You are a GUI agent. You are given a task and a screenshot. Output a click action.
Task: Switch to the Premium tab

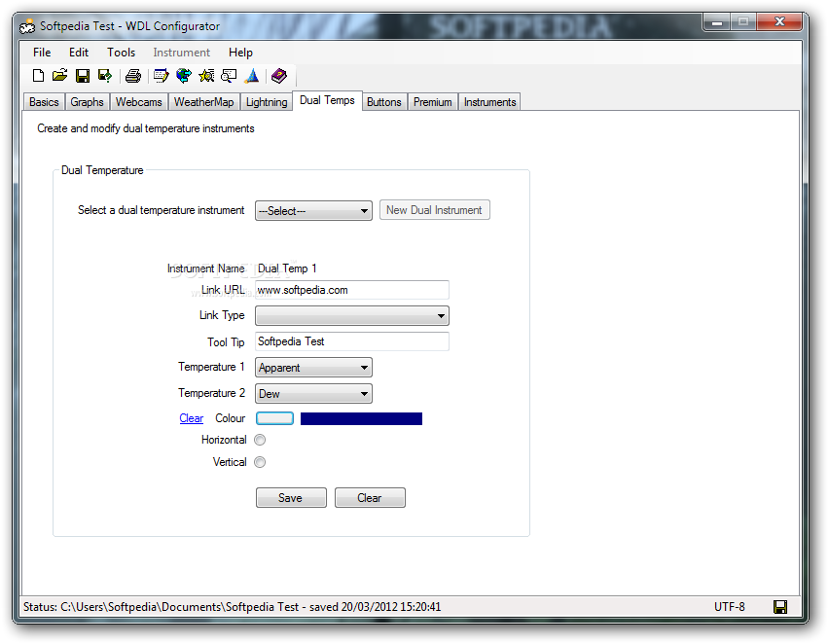pyautogui.click(x=432, y=102)
